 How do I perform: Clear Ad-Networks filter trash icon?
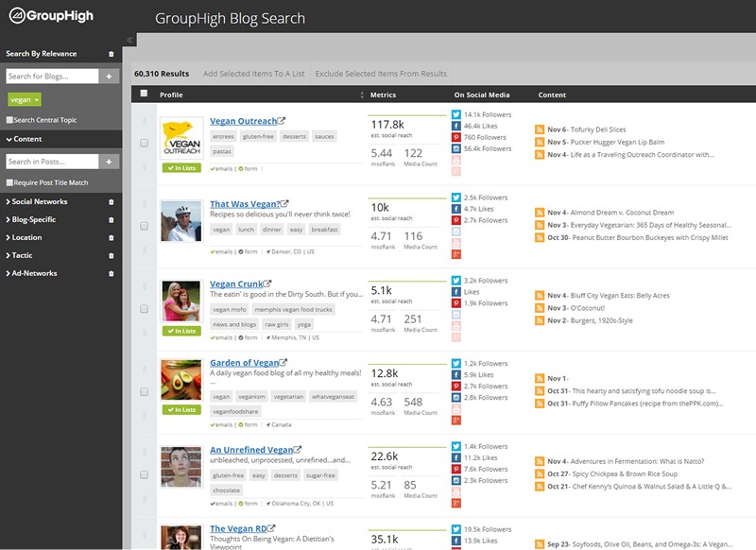[x=112, y=273]
